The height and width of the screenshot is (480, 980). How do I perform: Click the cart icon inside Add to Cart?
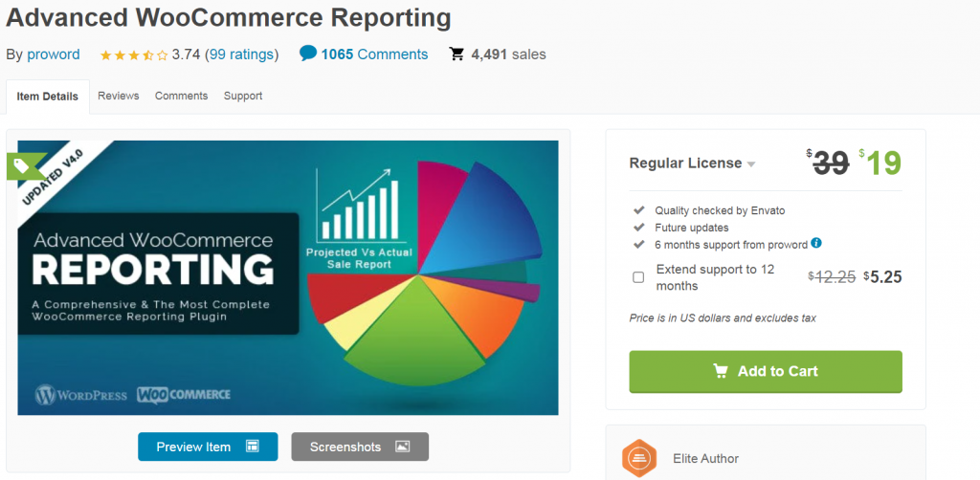(x=720, y=371)
